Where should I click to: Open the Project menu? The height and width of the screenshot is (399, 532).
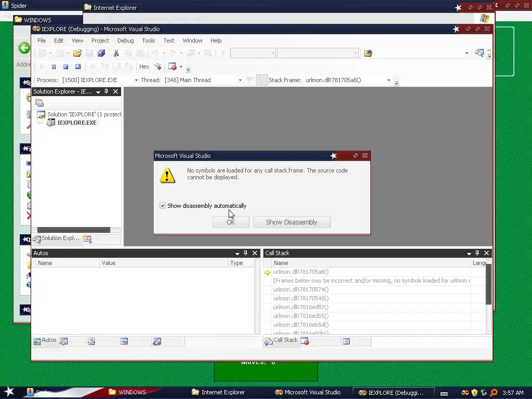click(x=100, y=41)
